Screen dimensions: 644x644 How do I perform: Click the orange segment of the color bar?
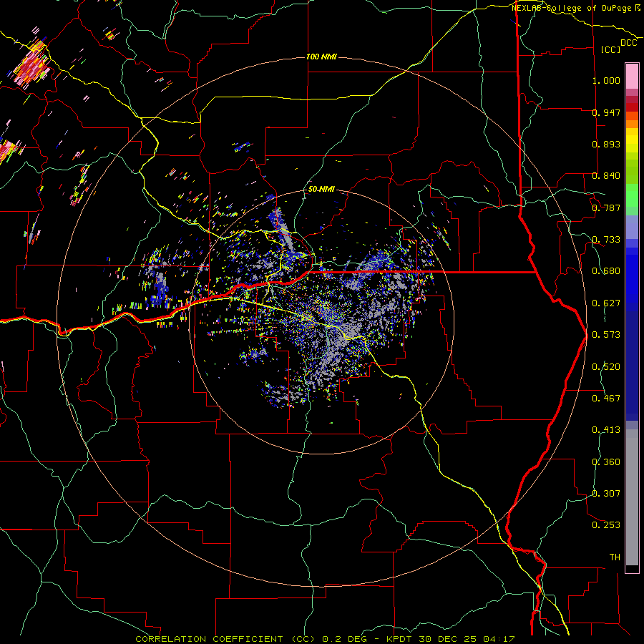pos(632,124)
